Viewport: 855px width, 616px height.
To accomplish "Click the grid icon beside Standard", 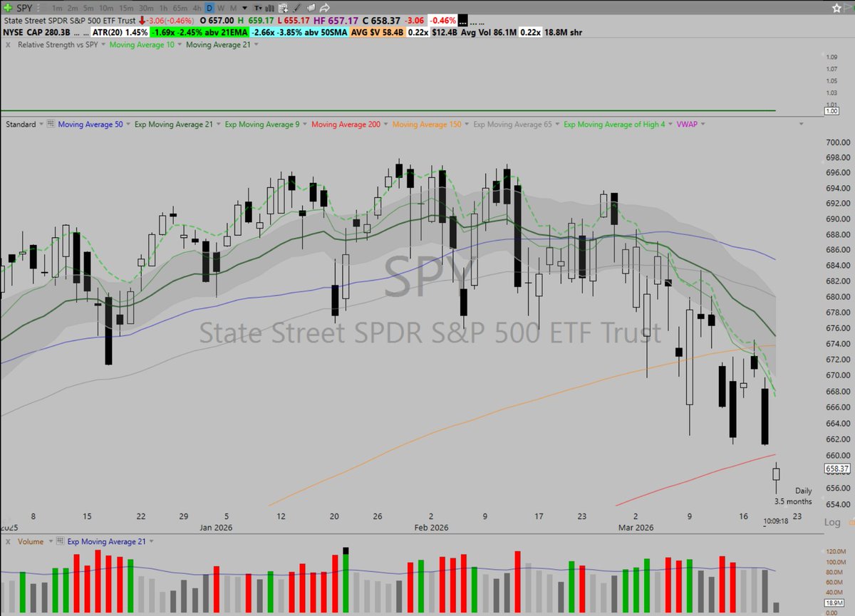I will 51,124.
